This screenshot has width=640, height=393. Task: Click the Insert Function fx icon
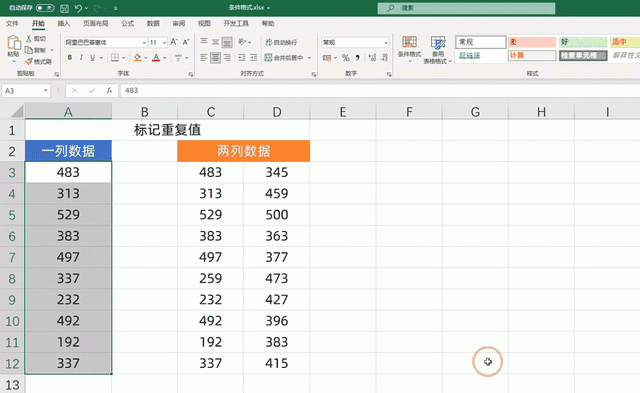[x=109, y=91]
